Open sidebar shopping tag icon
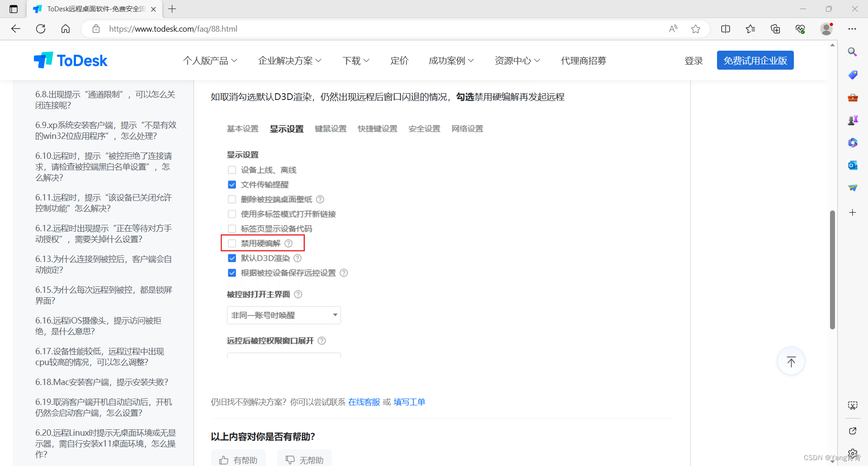868x466 pixels. (853, 75)
